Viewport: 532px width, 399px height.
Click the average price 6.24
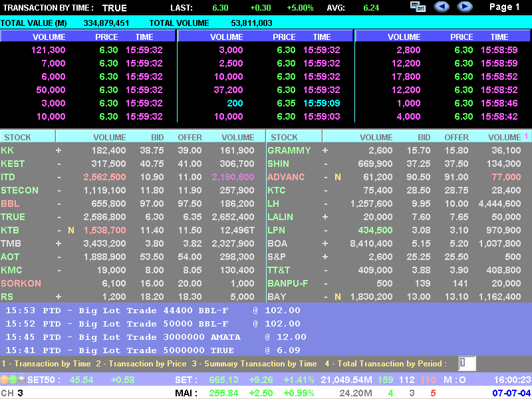(x=371, y=8)
